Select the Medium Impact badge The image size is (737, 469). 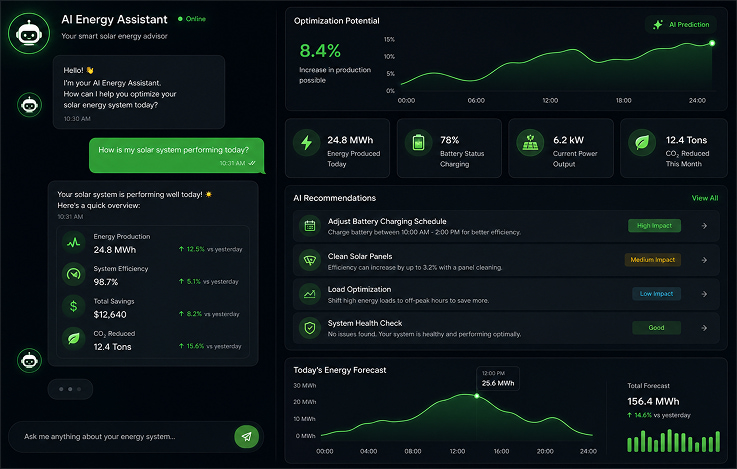(652, 260)
